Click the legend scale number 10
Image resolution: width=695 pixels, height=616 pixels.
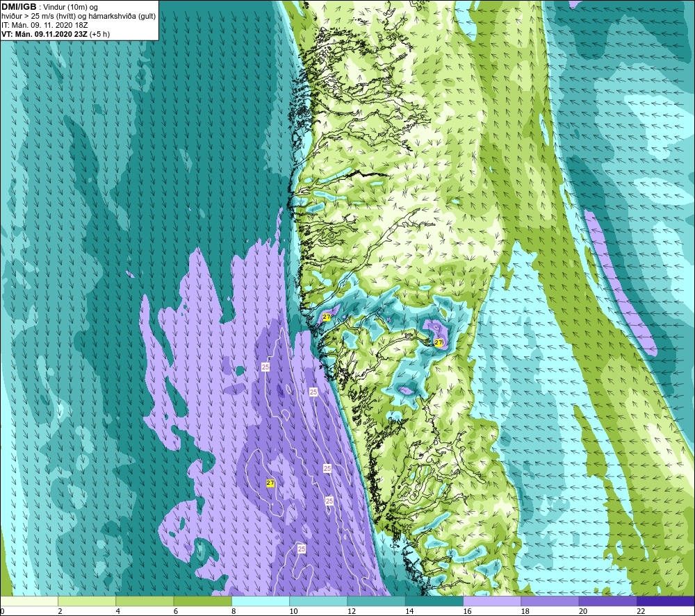click(293, 612)
